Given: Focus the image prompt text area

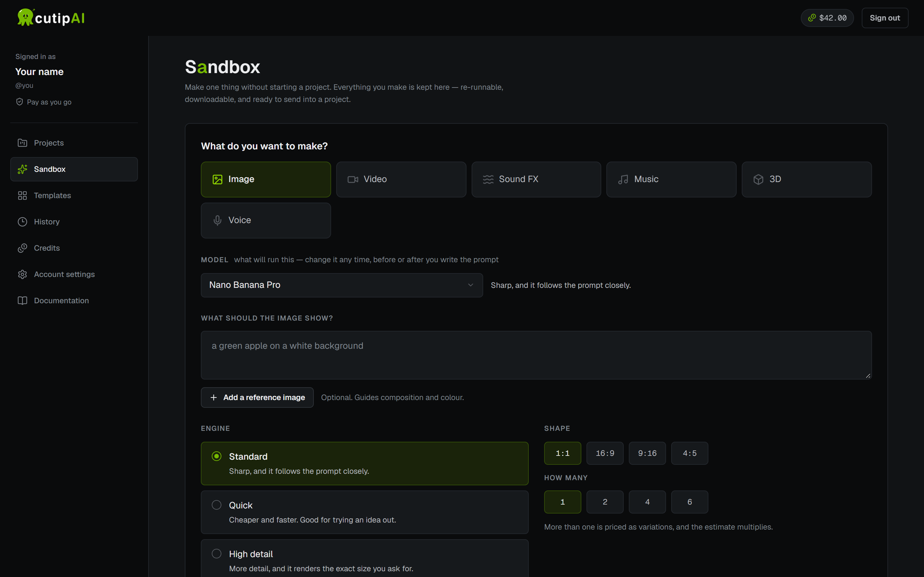Looking at the screenshot, I should tap(536, 355).
